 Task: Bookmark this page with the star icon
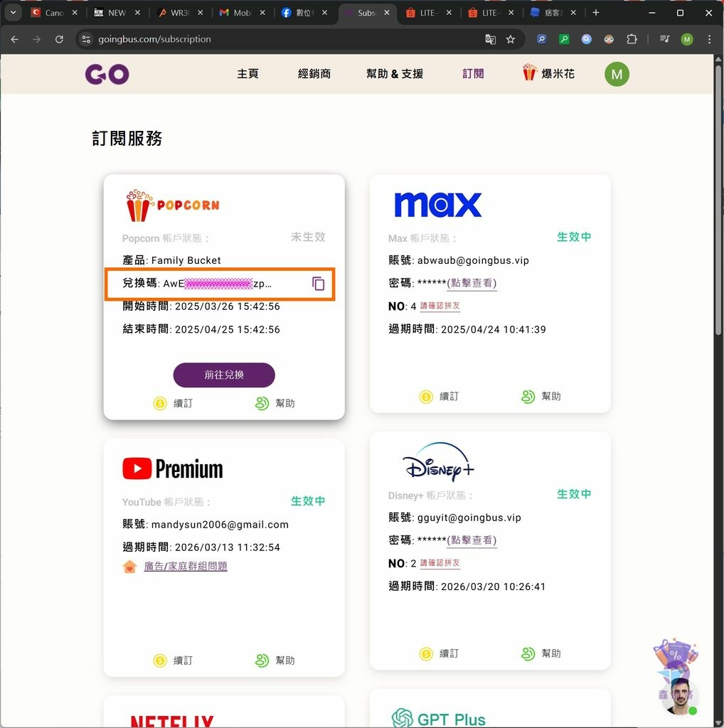tap(511, 40)
